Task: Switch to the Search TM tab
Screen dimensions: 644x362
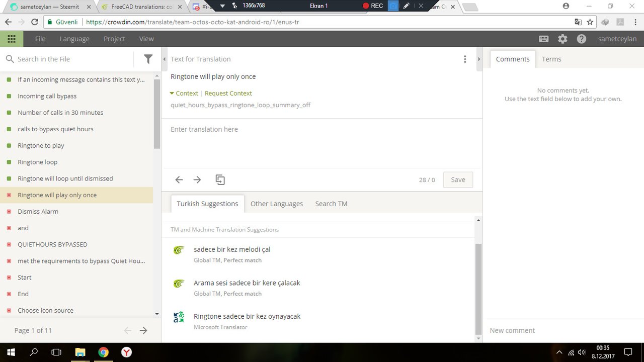Action: 331,204
